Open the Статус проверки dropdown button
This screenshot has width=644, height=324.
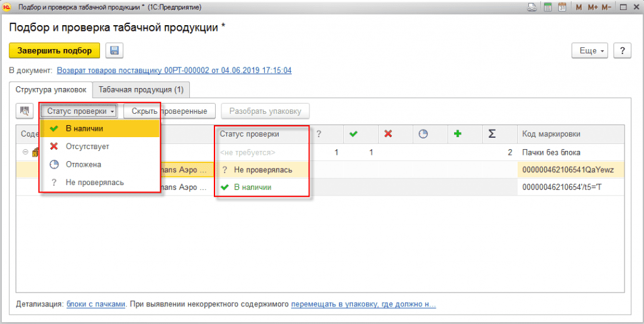click(81, 111)
